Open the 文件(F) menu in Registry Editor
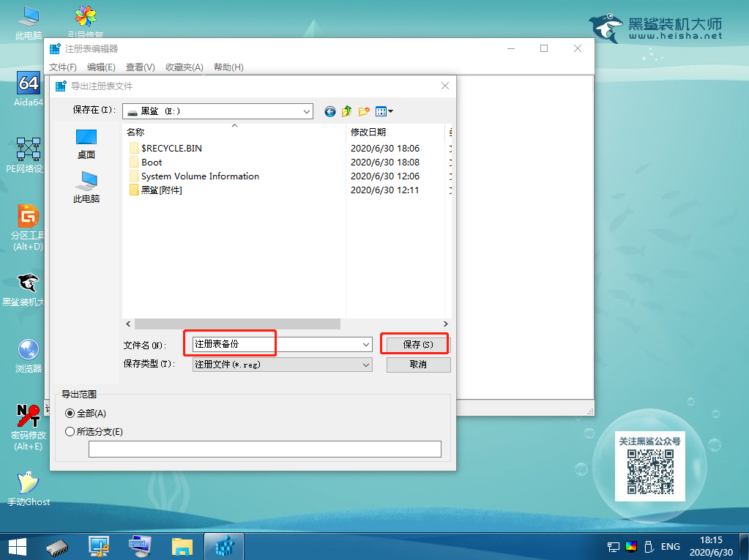 pos(63,67)
